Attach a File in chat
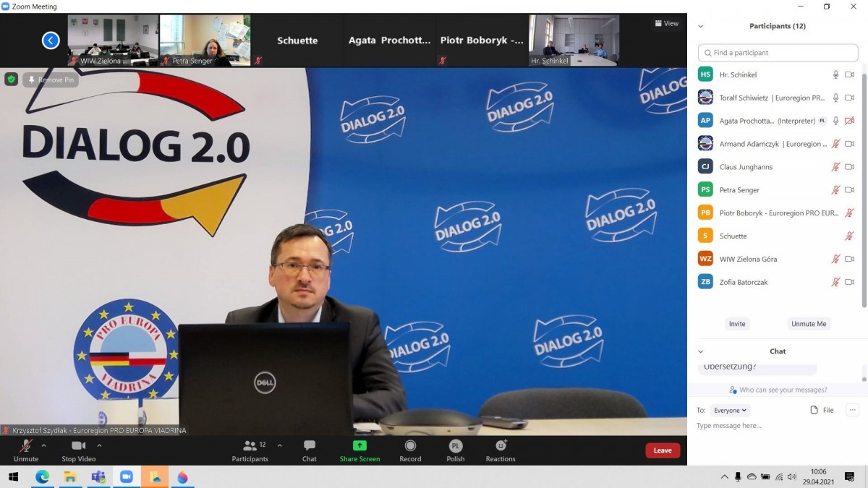Image resolution: width=868 pixels, height=488 pixels. point(822,410)
